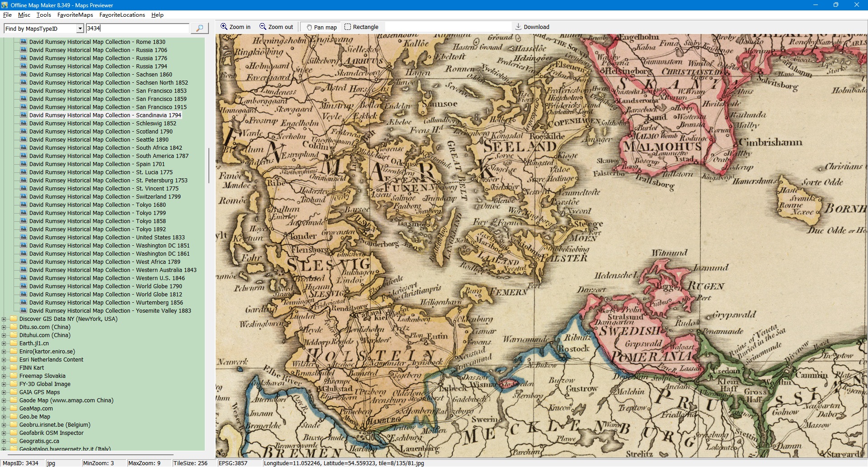The image size is (868, 467).
Task: Select the Scotland 1790 map entry
Action: pos(101,131)
